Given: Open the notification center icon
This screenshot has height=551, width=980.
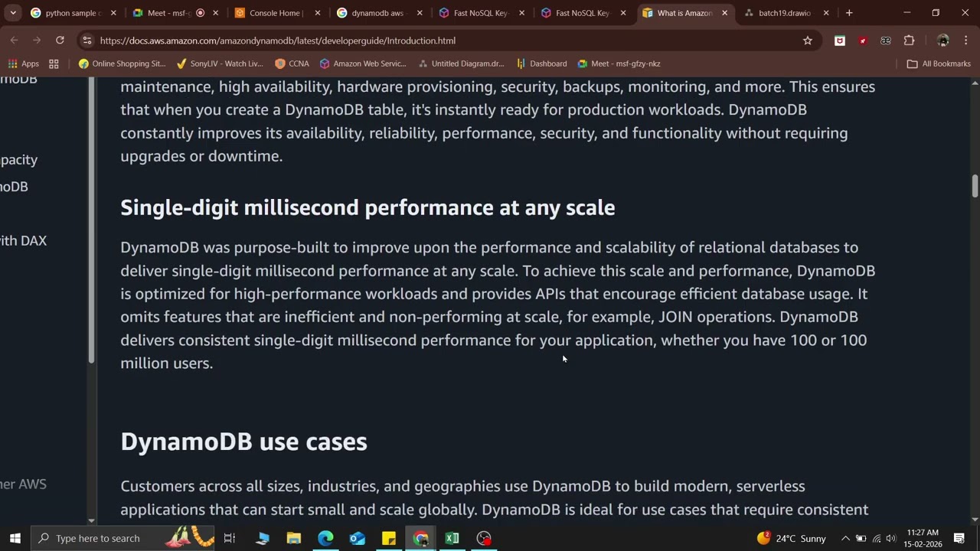Looking at the screenshot, I should coord(959,538).
